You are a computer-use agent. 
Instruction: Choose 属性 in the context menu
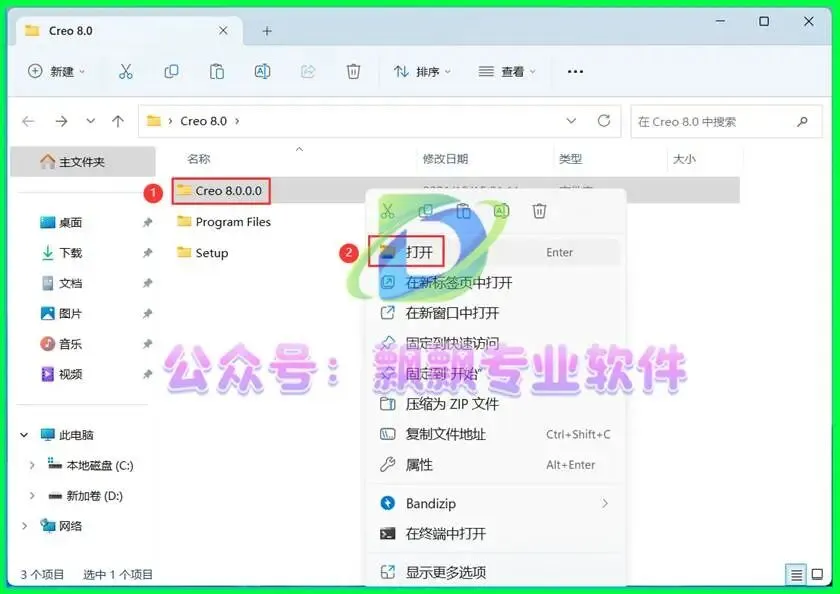tap(496, 465)
